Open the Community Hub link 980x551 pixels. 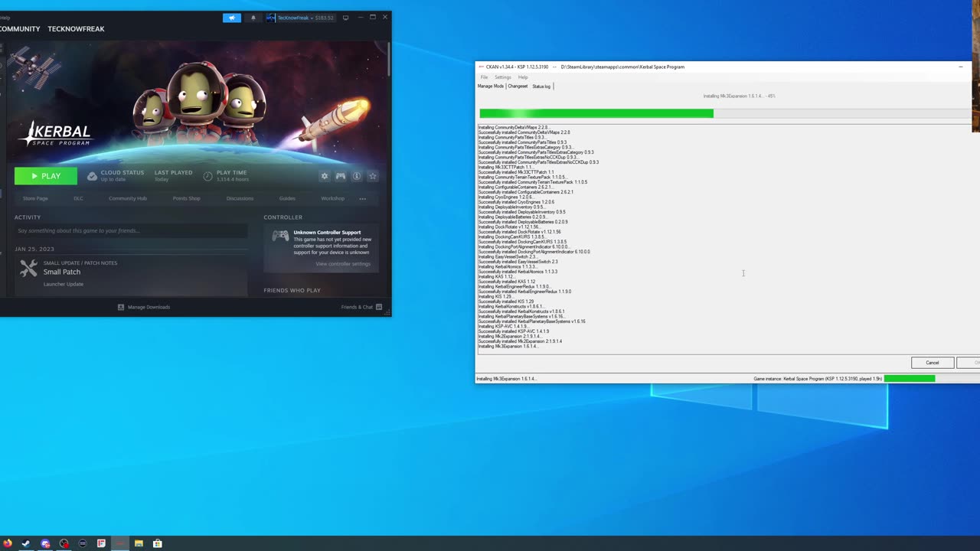[x=128, y=198]
